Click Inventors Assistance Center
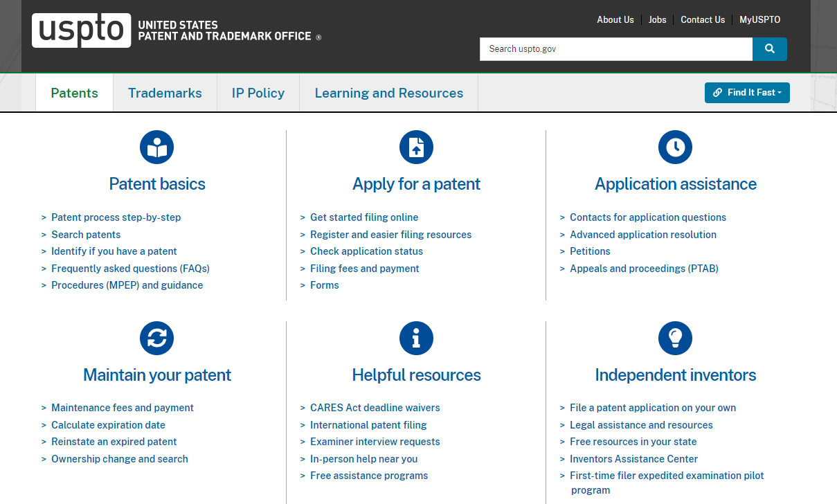This screenshot has width=837, height=504. (634, 459)
